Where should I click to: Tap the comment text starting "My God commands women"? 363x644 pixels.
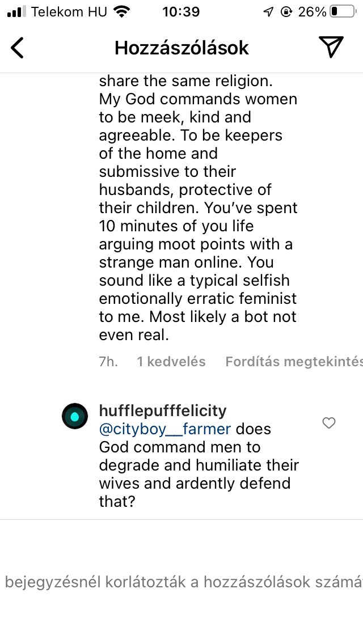(x=198, y=99)
